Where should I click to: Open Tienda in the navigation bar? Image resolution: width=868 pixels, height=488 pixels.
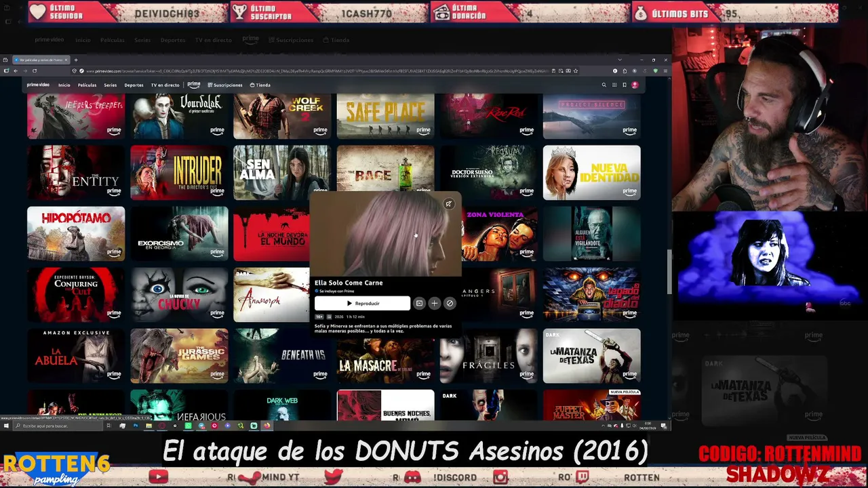click(x=260, y=85)
